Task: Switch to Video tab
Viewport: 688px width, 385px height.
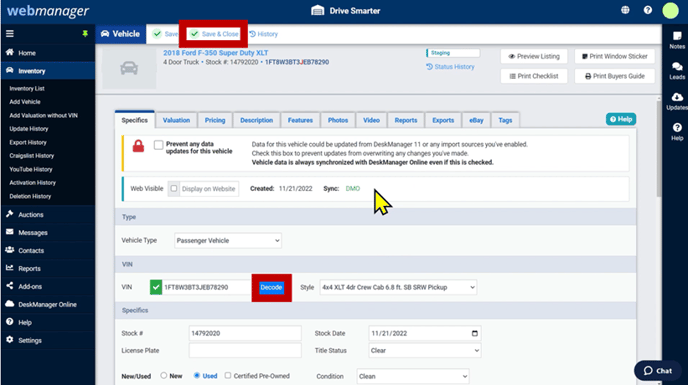Action: click(371, 120)
